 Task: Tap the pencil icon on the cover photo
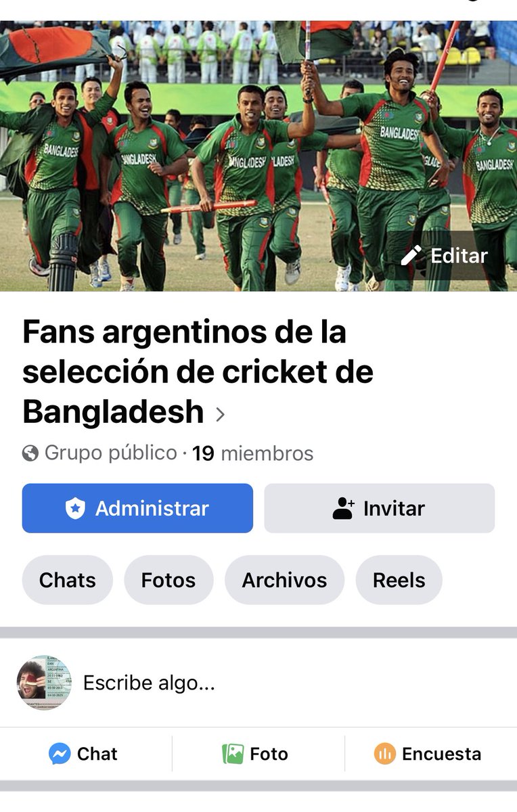tap(411, 256)
